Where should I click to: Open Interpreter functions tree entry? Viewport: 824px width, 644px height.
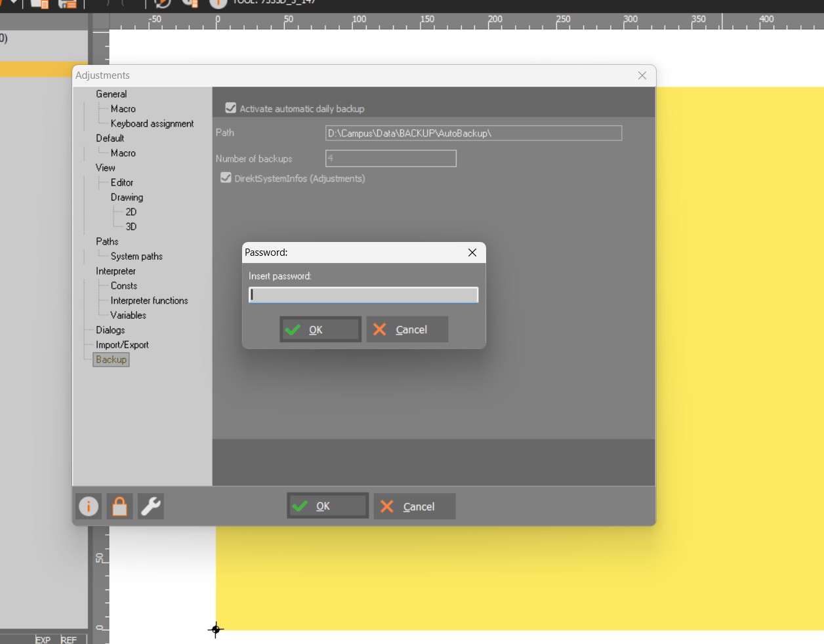[x=149, y=300]
